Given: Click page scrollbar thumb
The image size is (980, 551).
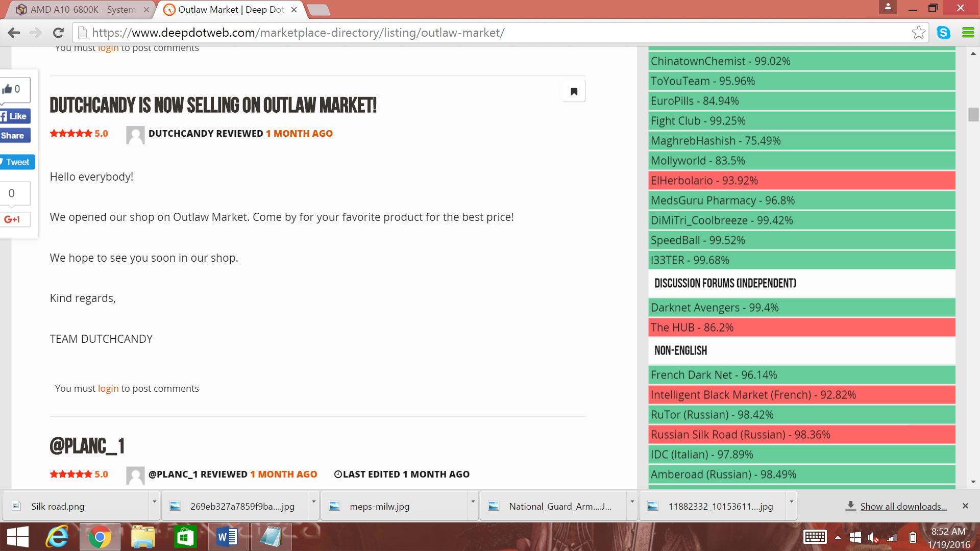Looking at the screenshot, I should click(973, 114).
